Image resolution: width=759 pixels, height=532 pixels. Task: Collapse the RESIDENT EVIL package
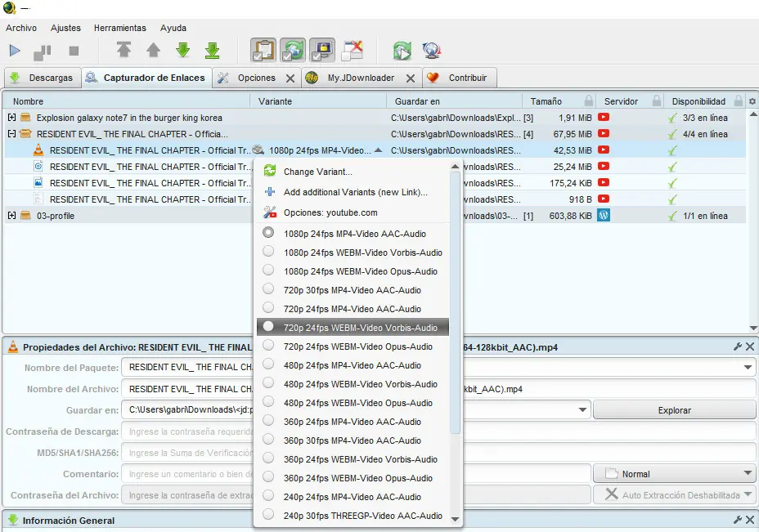(x=11, y=134)
